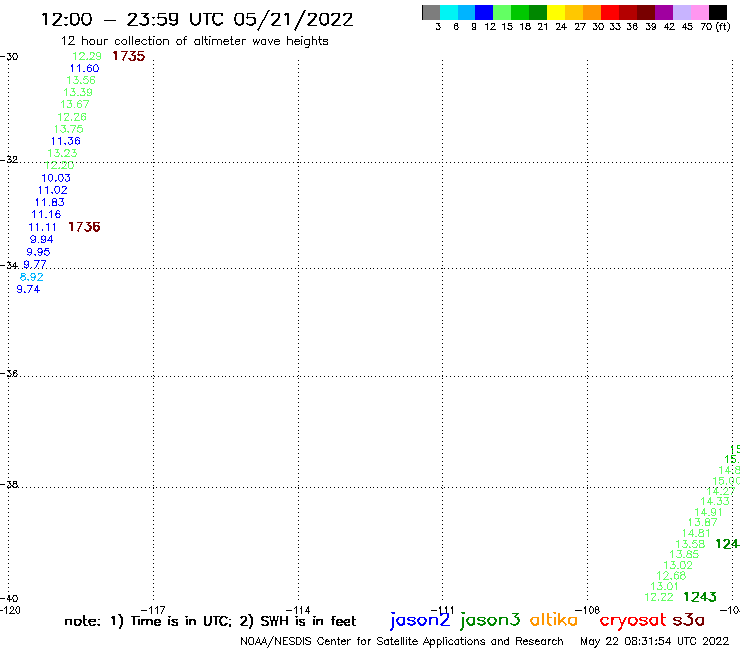Select the 12.29 wave height value
Screen dimensions: 740x650
(x=86, y=56)
